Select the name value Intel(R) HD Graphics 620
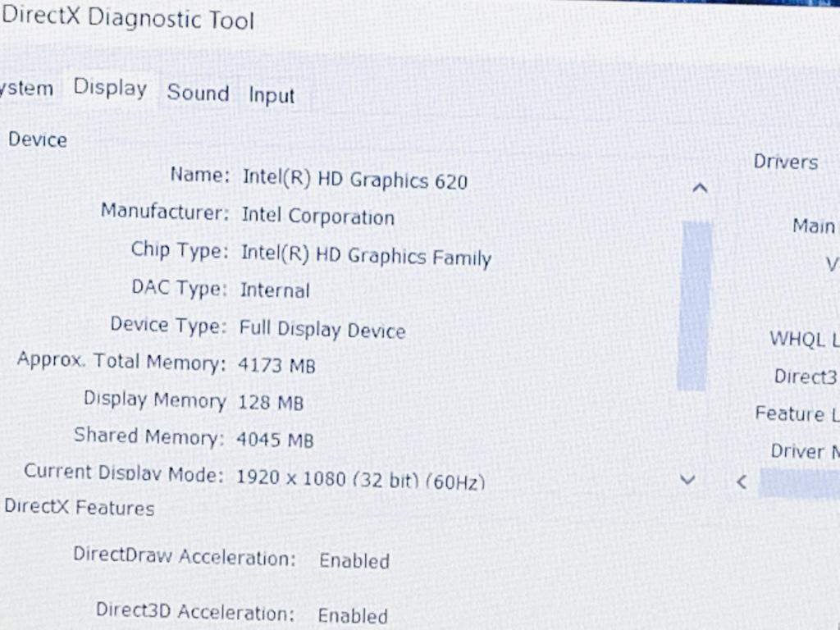The width and height of the screenshot is (840, 630). point(354,179)
